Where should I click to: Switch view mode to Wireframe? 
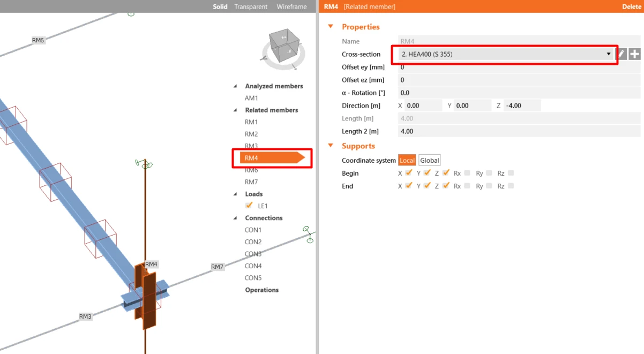(x=291, y=6)
